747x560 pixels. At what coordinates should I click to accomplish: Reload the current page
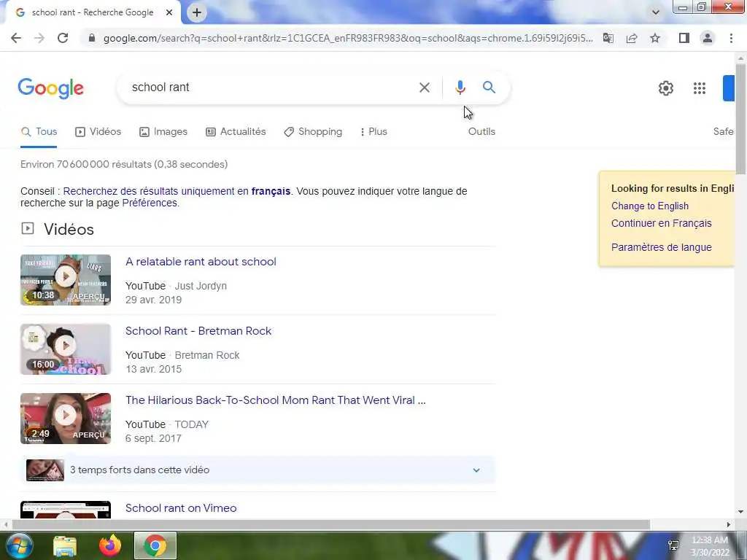63,38
